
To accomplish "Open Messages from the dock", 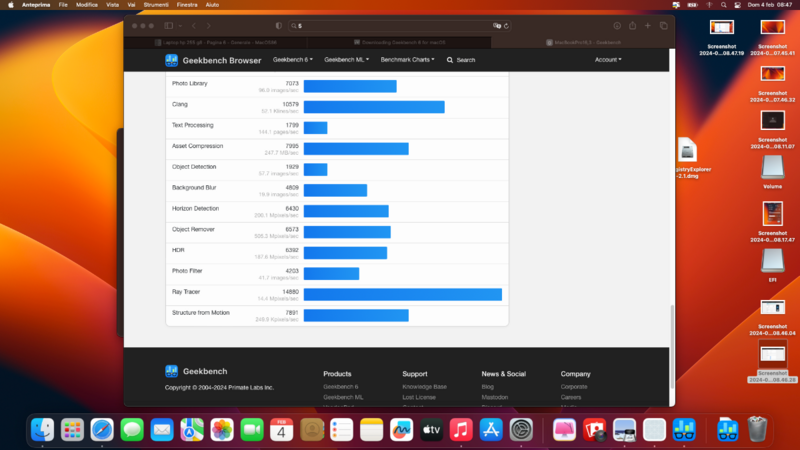I will click(132, 430).
